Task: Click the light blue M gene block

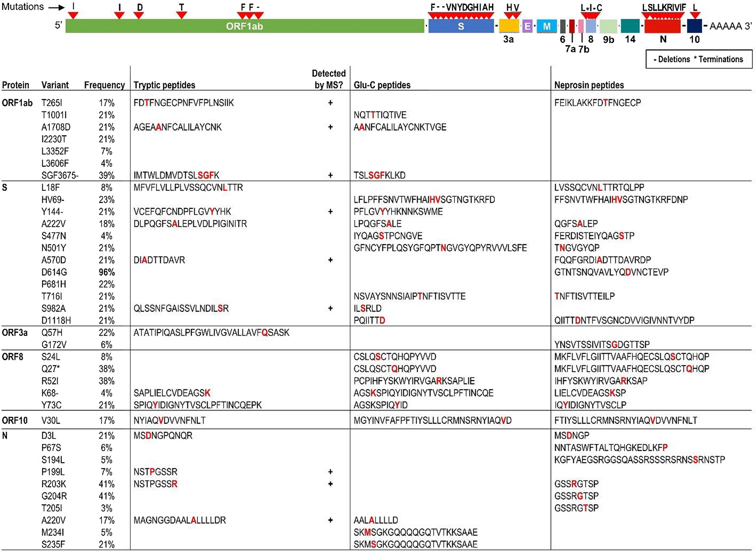Action: (x=547, y=26)
